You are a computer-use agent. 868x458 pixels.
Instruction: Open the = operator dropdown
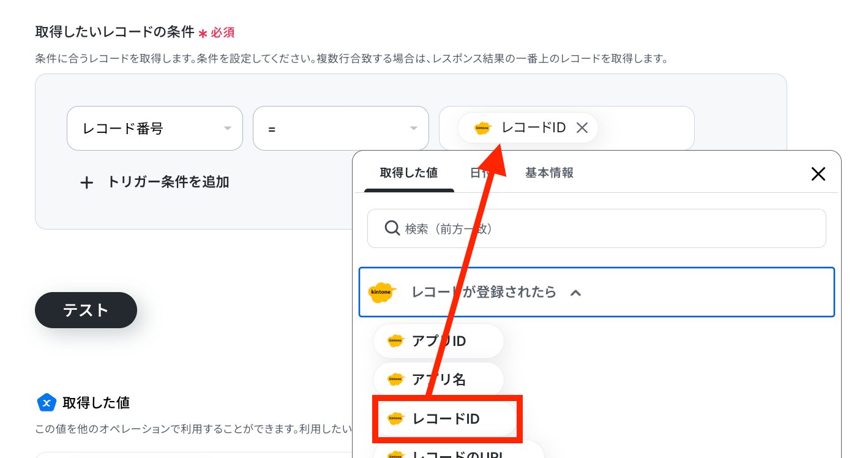click(x=341, y=129)
